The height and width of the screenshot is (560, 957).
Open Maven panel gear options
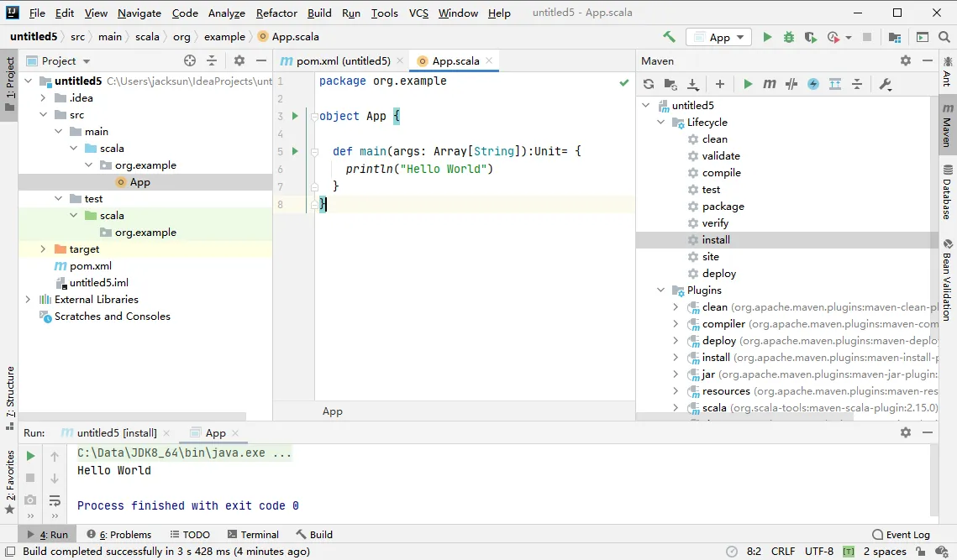(x=906, y=60)
